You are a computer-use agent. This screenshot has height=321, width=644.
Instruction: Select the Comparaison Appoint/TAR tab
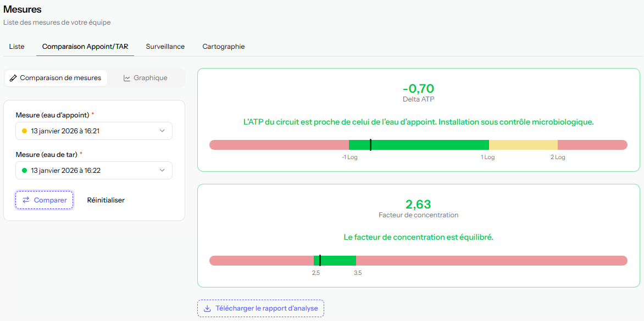coord(85,47)
